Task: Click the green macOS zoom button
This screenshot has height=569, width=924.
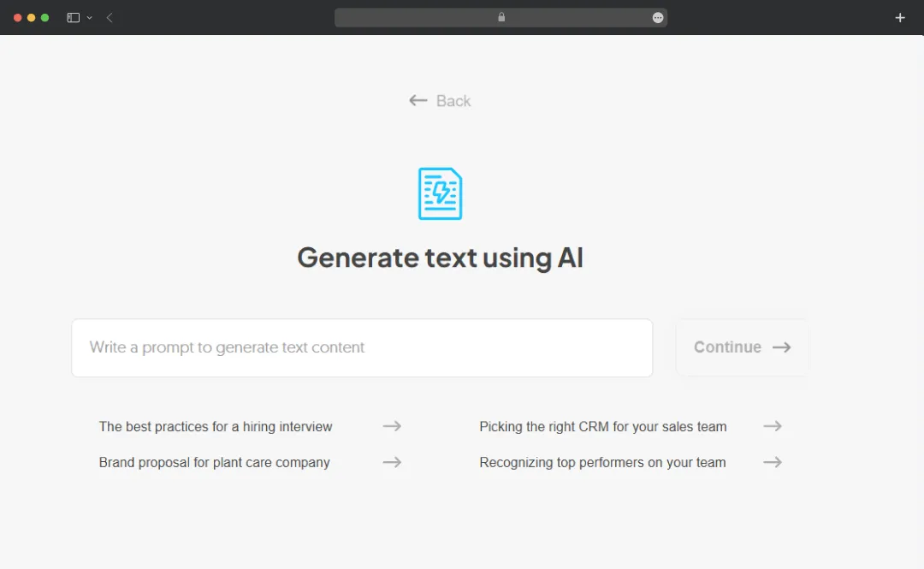Action: [x=44, y=17]
